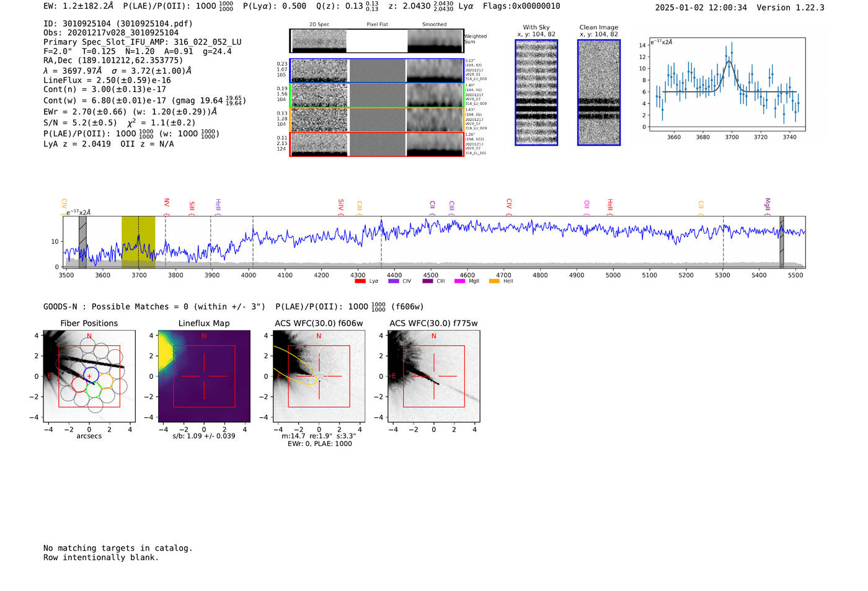Click the yellow highlighted band near 3700 Å

coord(138,242)
